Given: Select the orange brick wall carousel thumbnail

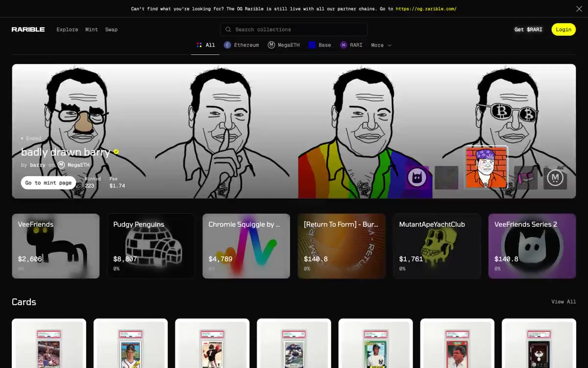Looking at the screenshot, I should [x=486, y=168].
